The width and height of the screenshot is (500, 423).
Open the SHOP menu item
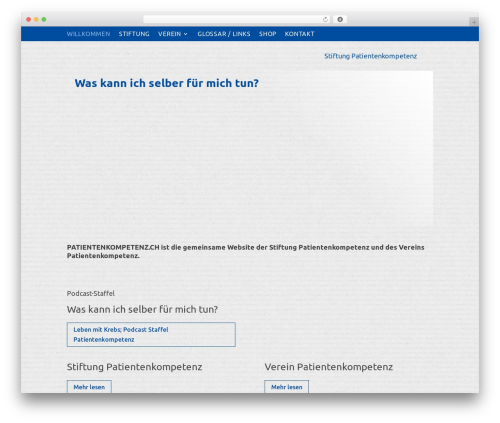pyautogui.click(x=267, y=34)
